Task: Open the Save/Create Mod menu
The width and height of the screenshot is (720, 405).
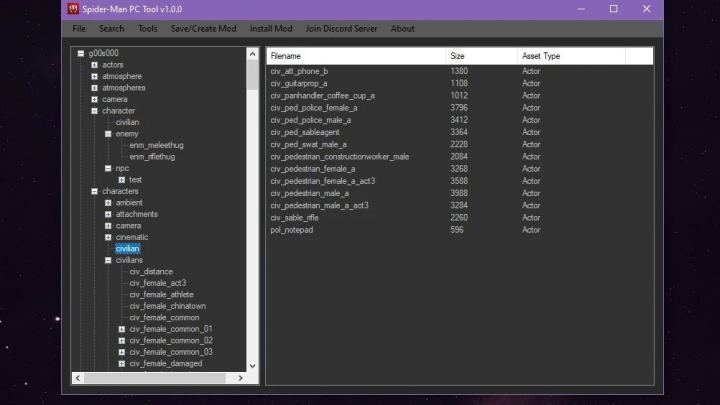Action: [203, 28]
